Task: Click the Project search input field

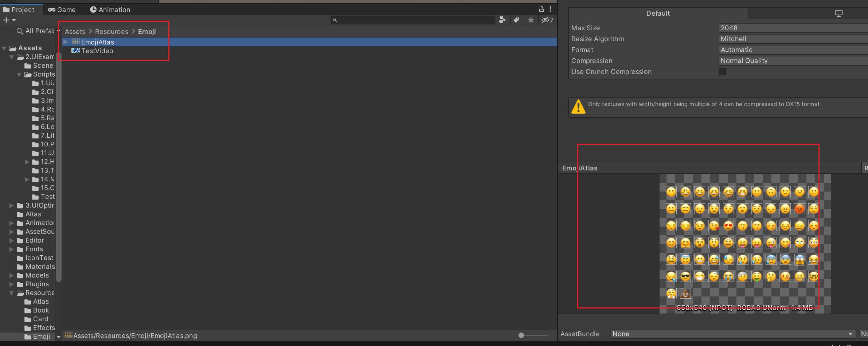Action: click(413, 20)
